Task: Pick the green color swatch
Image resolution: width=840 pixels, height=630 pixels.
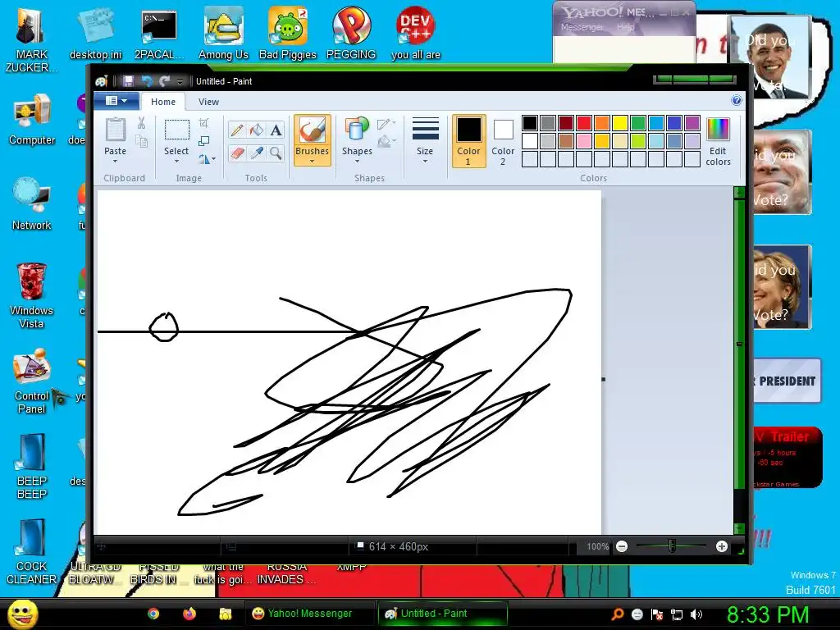Action: tap(638, 123)
